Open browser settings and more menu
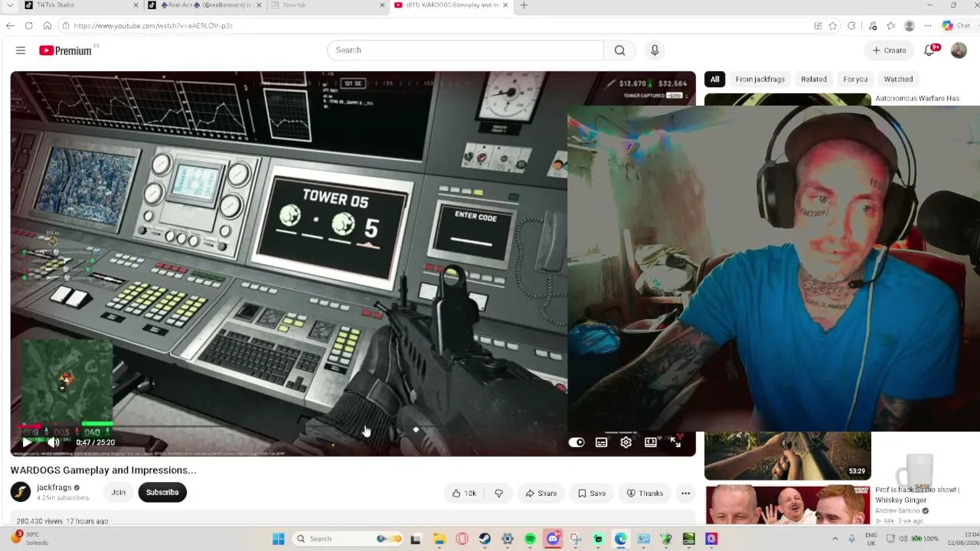 (928, 25)
